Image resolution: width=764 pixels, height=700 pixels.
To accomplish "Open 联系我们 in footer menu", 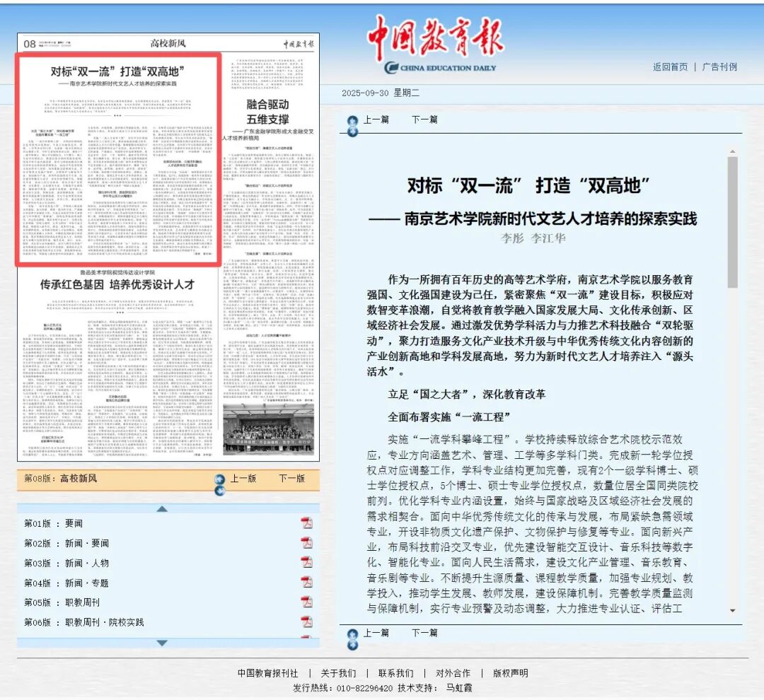I will 395,673.
